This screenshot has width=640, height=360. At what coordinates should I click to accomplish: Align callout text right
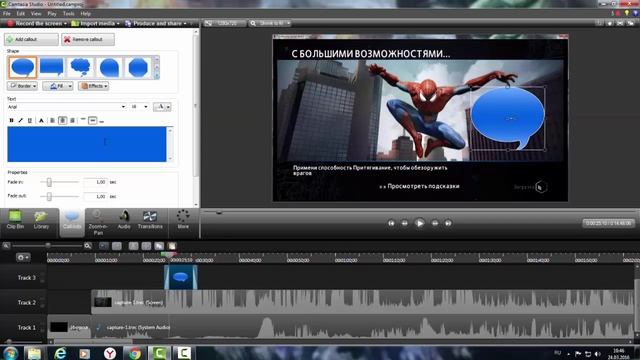(x=73, y=120)
